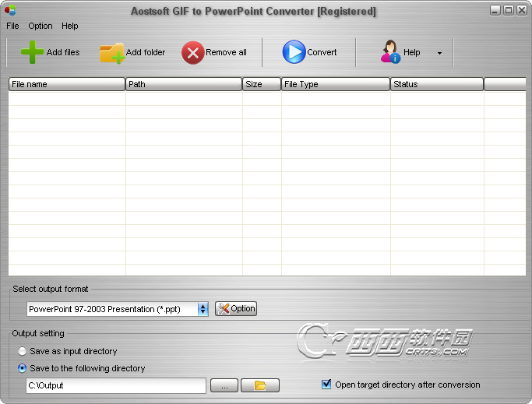Click the Status column header

pyautogui.click(x=437, y=84)
